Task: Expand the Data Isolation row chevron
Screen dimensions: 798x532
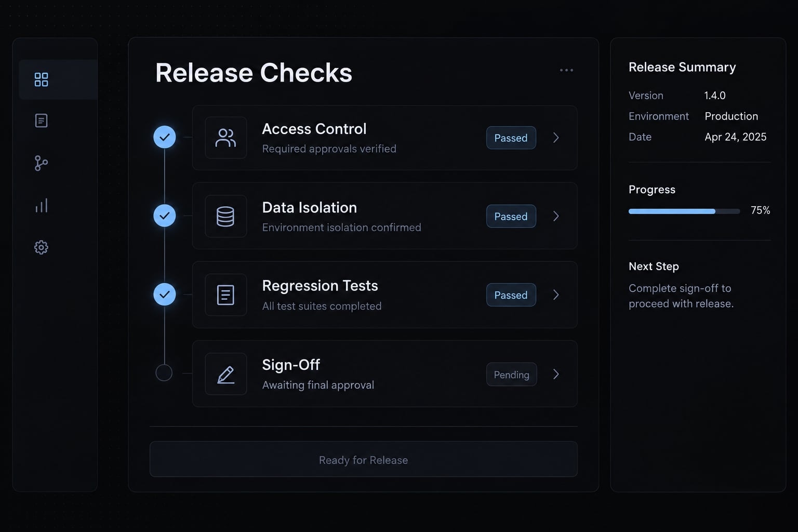Action: [x=556, y=216]
